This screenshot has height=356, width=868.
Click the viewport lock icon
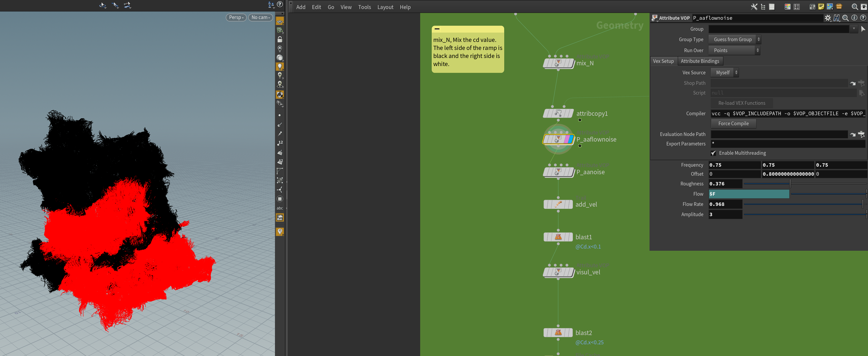coord(280,39)
